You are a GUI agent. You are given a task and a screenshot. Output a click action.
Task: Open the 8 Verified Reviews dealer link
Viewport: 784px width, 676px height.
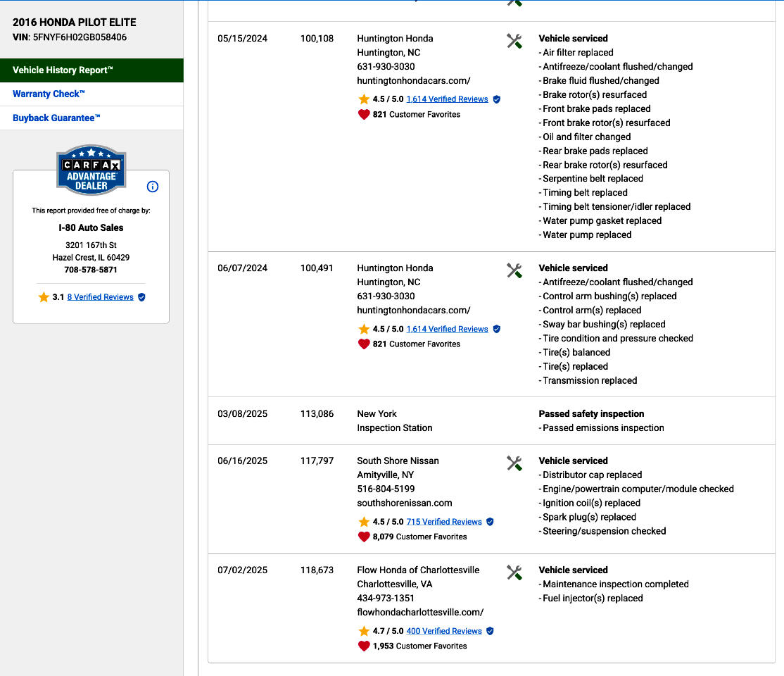pyautogui.click(x=100, y=297)
